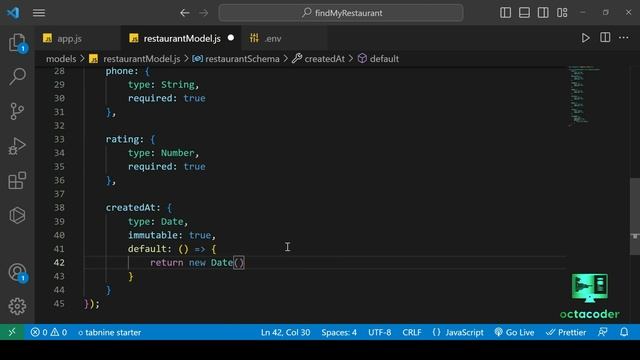The height and width of the screenshot is (360, 640).
Task: Click the unsaved dot on restaurantModel.js tab
Action: [x=231, y=38]
